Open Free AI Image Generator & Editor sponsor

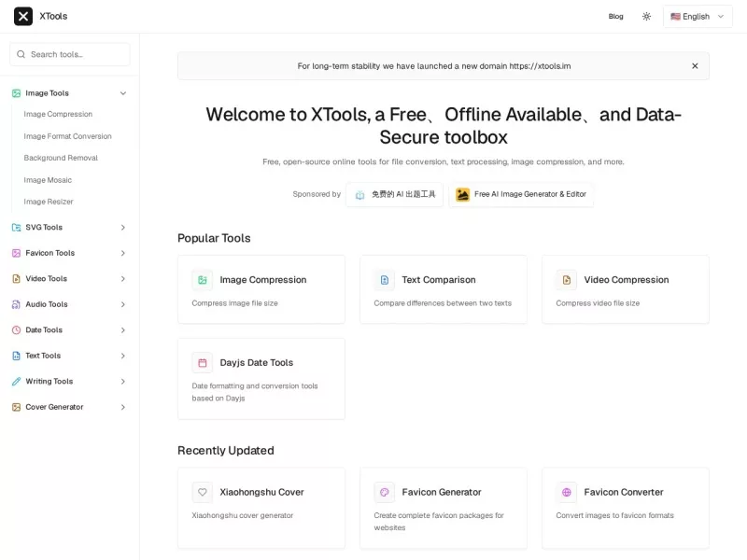[x=521, y=194]
